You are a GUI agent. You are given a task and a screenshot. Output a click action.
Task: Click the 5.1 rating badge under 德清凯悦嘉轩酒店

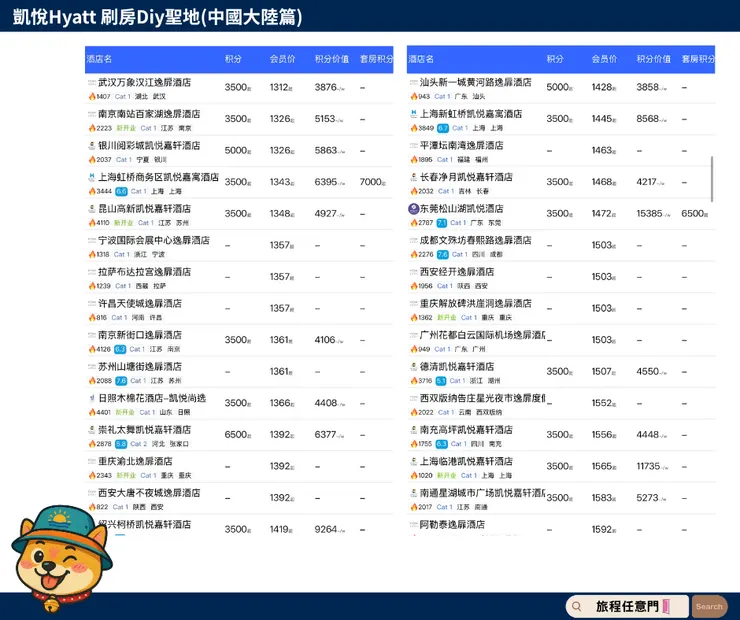[441, 380]
